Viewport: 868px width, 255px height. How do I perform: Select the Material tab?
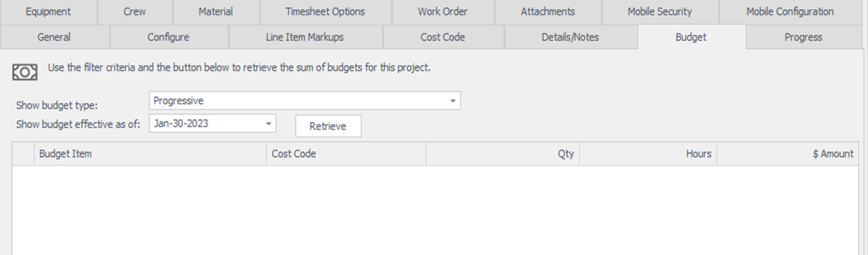coord(215,12)
